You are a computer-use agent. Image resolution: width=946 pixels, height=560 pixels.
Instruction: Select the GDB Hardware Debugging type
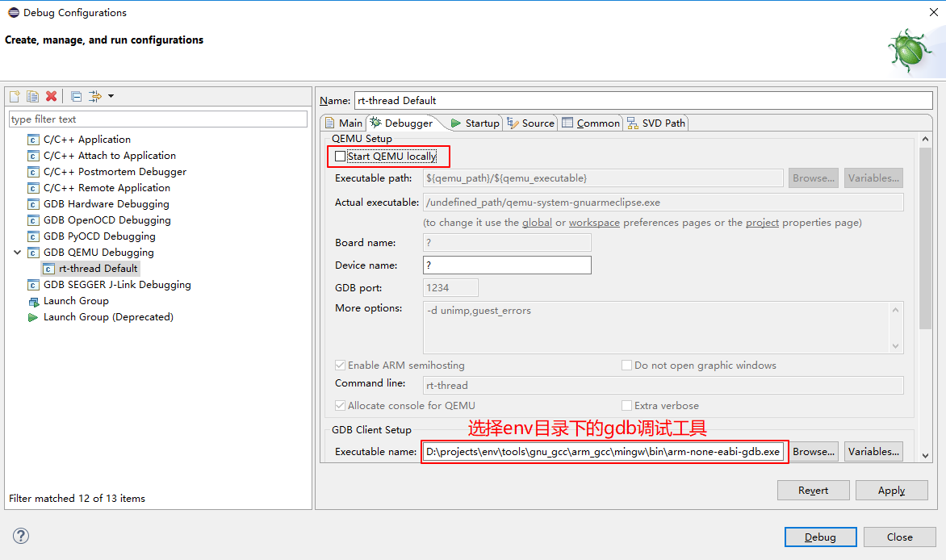(x=105, y=203)
